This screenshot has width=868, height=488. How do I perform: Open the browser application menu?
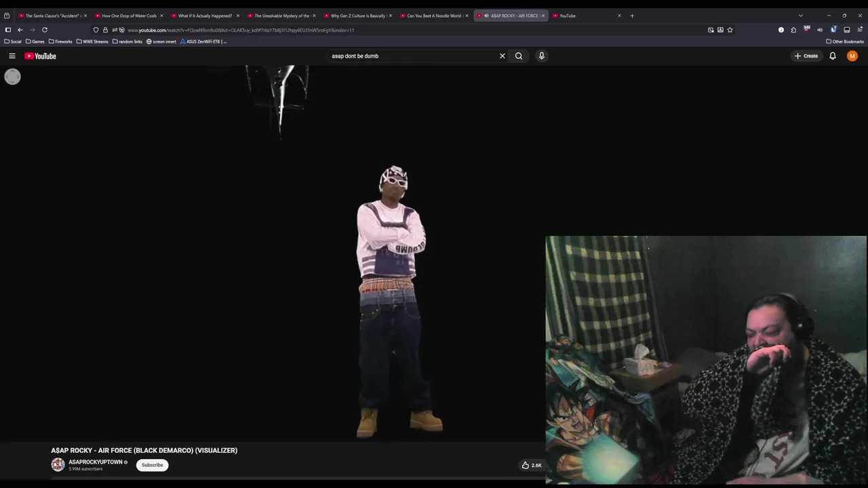click(x=861, y=30)
